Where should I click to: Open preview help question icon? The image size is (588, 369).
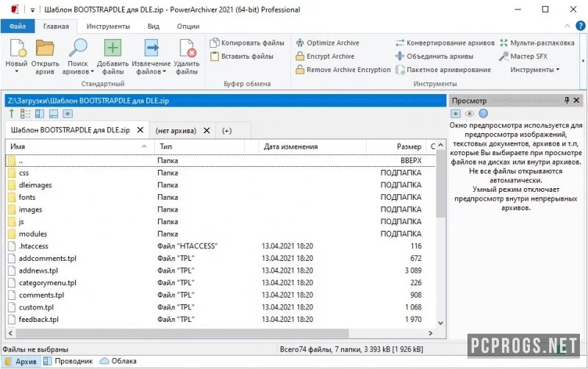click(483, 113)
